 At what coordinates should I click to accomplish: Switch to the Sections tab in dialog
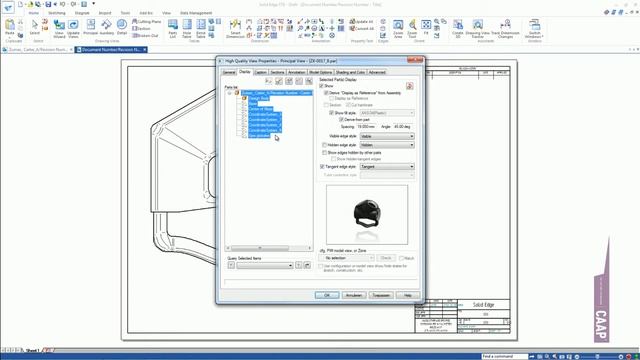coord(277,72)
